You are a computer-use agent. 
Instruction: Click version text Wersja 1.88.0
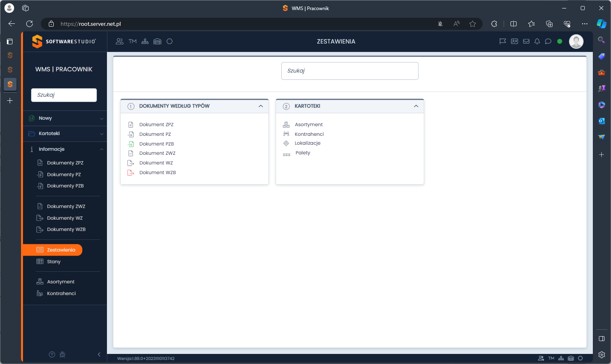(x=146, y=358)
